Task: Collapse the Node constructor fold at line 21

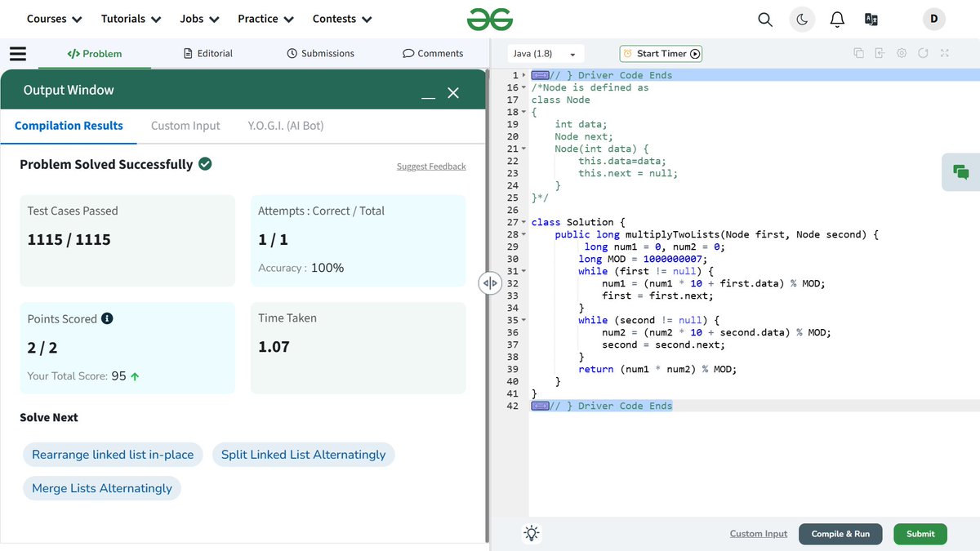Action: (x=524, y=149)
